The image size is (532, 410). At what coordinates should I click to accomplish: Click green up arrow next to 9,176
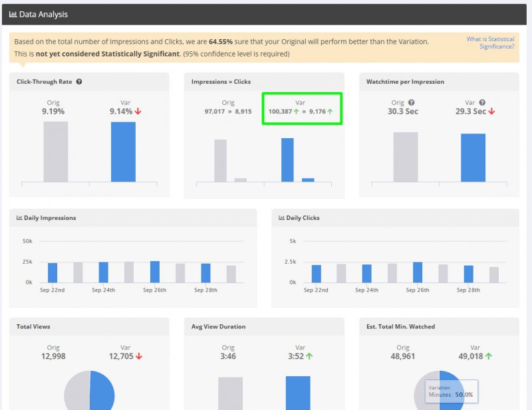(330, 112)
